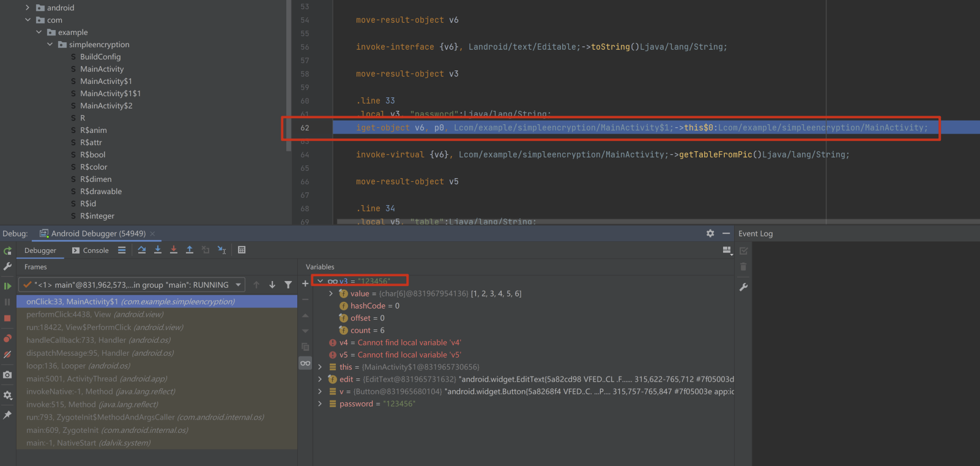The width and height of the screenshot is (980, 466).
Task: Pin the debug tab
Action: coord(7,415)
